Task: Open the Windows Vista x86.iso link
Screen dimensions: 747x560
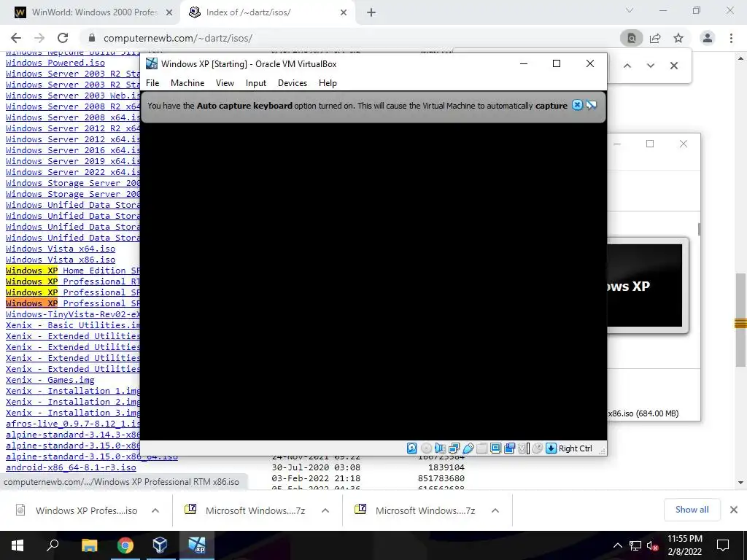Action: click(61, 260)
